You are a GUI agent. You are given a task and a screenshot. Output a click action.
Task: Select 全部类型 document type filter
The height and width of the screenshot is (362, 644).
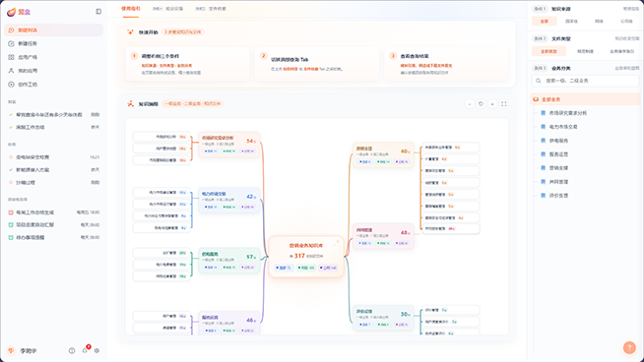click(548, 51)
